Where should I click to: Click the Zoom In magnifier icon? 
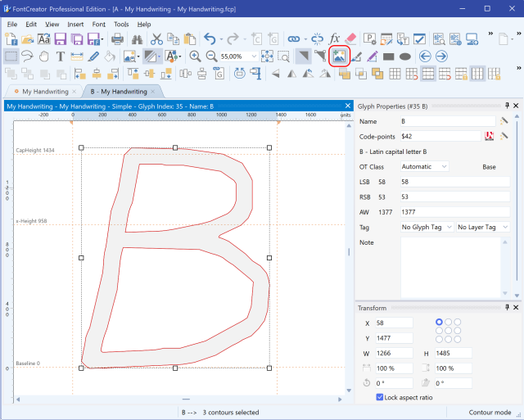point(195,56)
